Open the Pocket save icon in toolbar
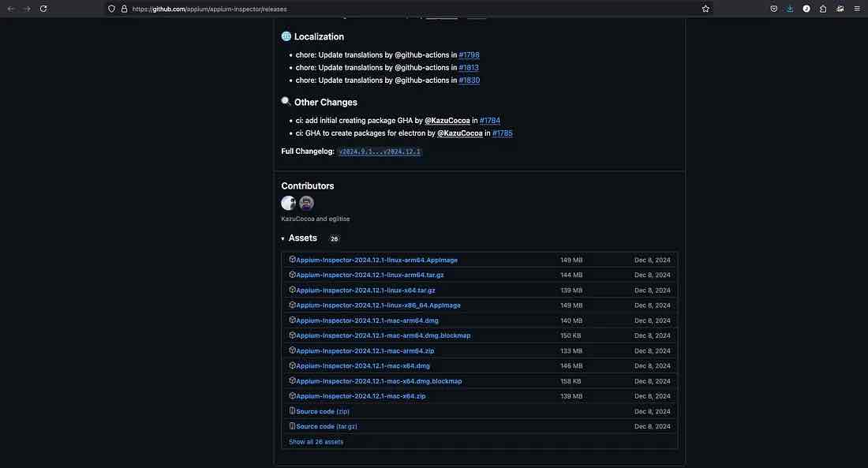The image size is (868, 468). (x=774, y=9)
